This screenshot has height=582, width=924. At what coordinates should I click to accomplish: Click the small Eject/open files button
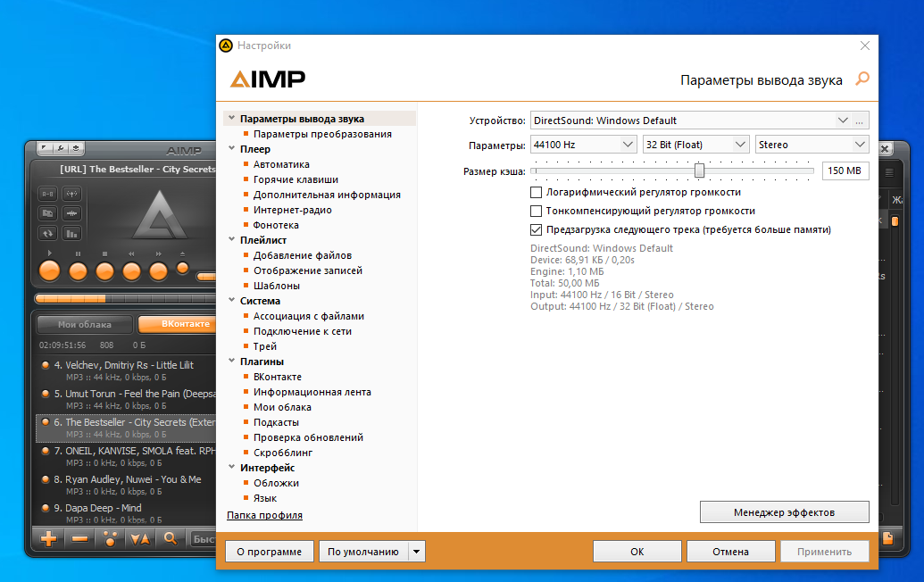(x=183, y=268)
